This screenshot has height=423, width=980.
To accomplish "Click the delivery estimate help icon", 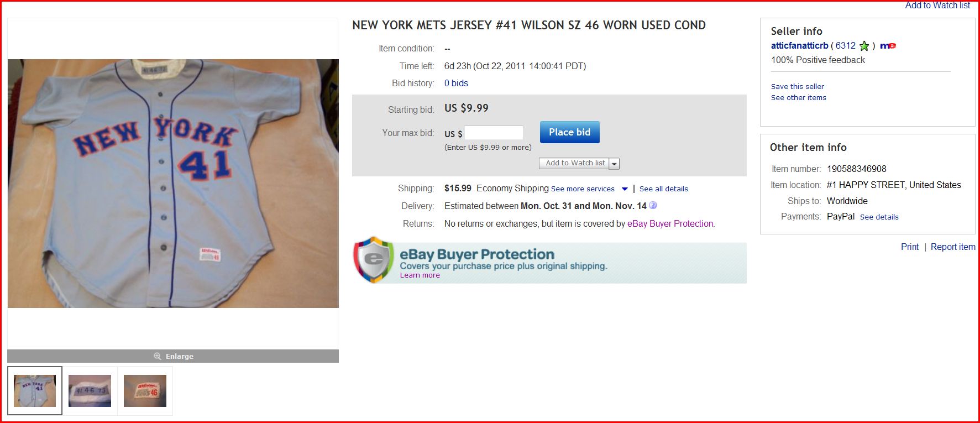I will [653, 206].
